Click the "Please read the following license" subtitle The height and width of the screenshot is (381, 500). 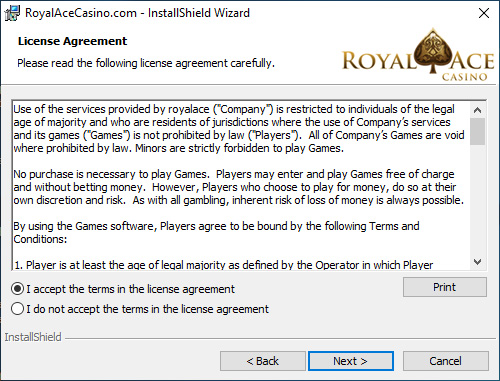point(146,63)
